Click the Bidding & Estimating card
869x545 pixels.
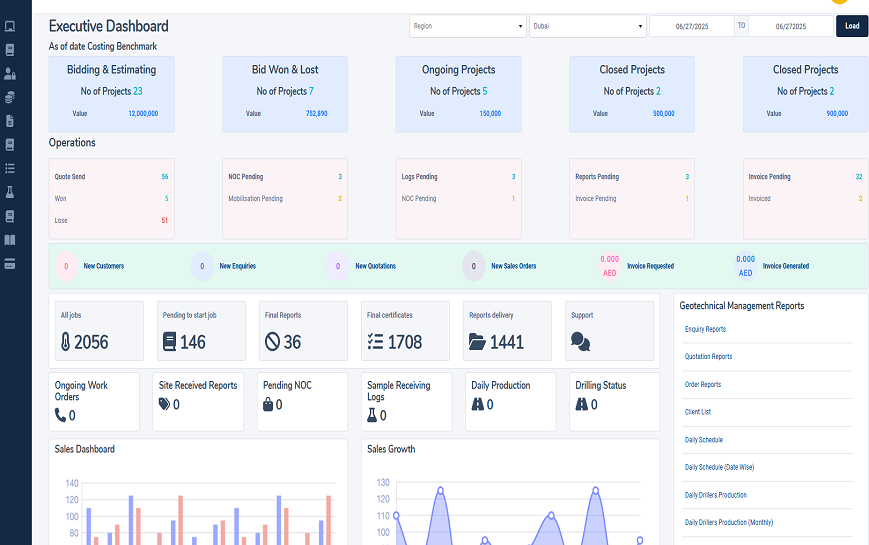click(111, 94)
